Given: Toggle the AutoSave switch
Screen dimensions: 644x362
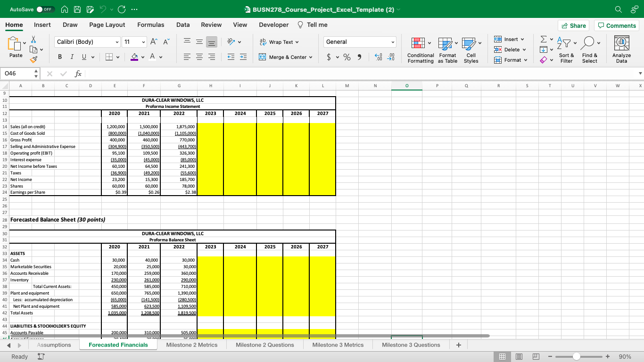Looking at the screenshot, I should [46, 9].
